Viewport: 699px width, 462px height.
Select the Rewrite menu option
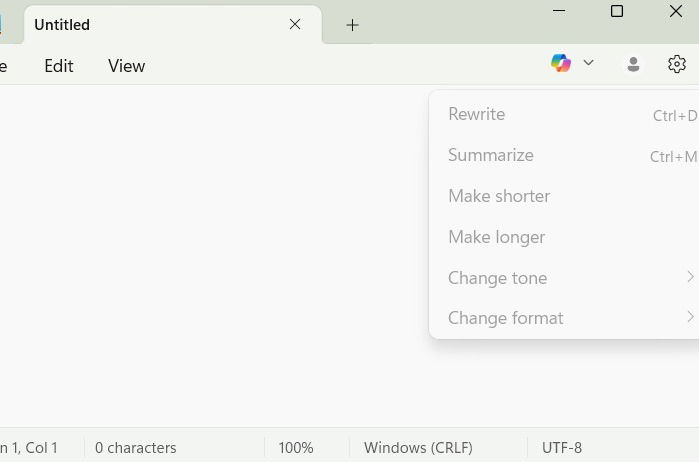click(477, 114)
